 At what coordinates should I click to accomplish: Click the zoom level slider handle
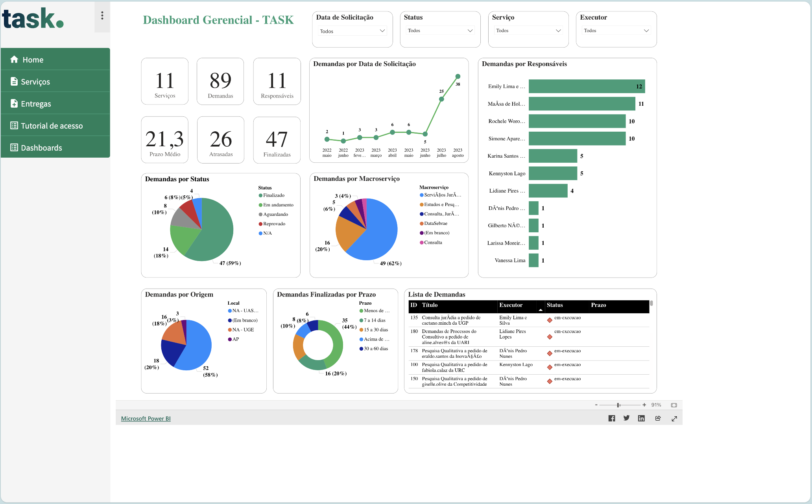click(x=618, y=405)
